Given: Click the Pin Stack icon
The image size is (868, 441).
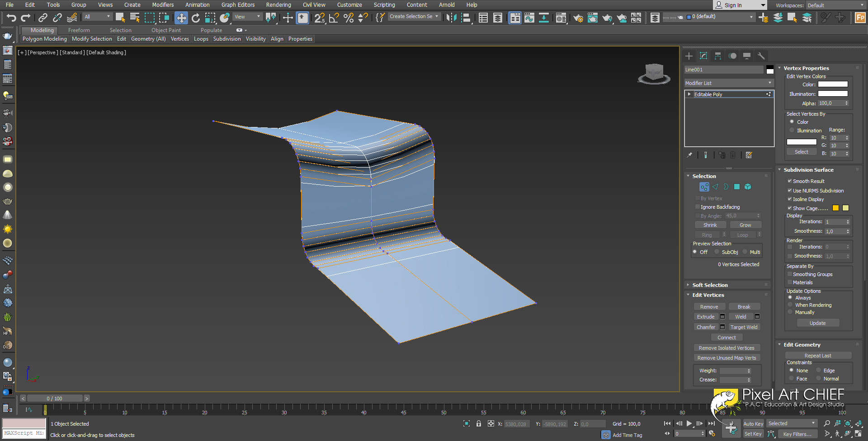Looking at the screenshot, I should [x=689, y=155].
